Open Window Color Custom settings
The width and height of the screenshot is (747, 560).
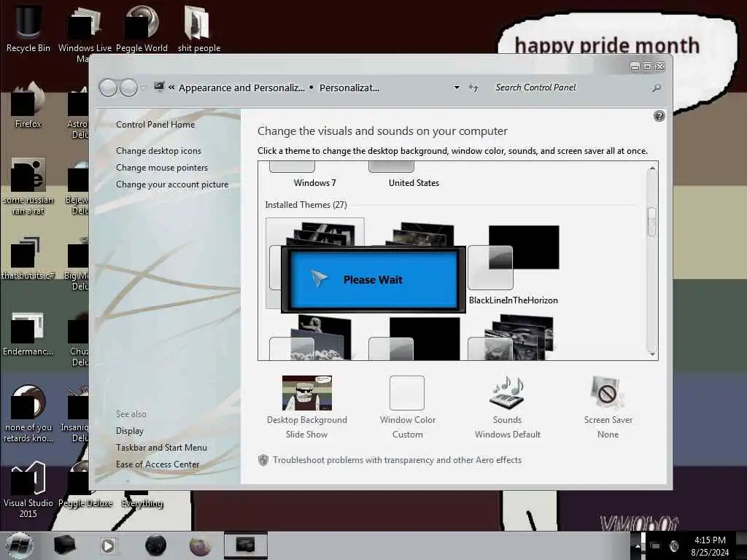coord(407,407)
